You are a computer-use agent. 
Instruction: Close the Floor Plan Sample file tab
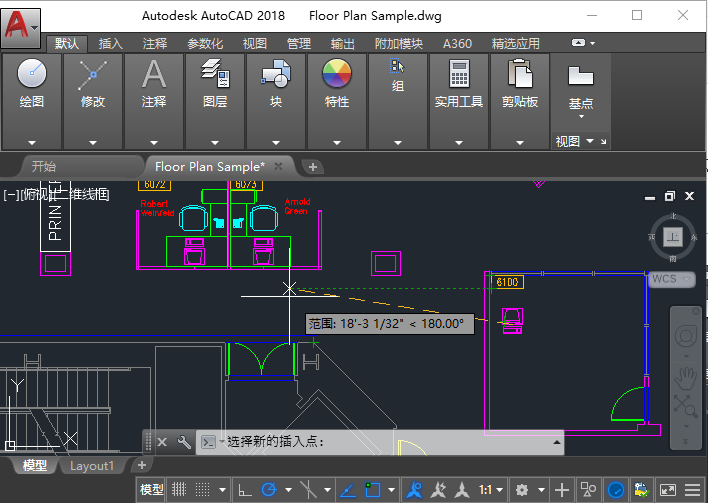click(279, 167)
